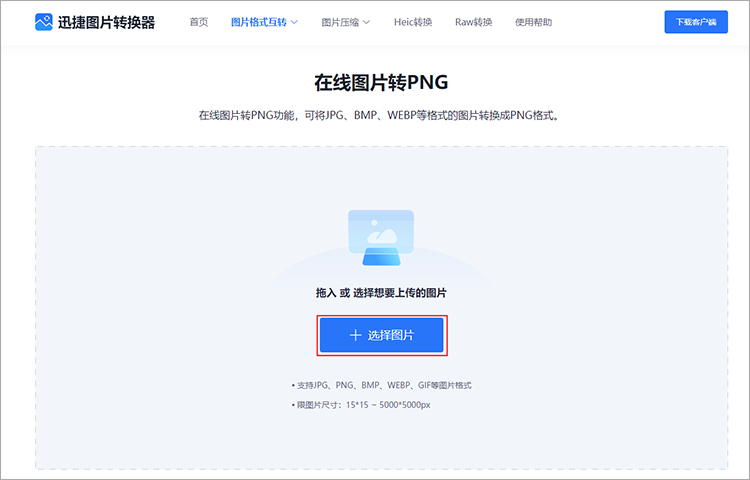This screenshot has height=480, width=750.
Task: Click the 下载客户端 button
Action: [696, 22]
